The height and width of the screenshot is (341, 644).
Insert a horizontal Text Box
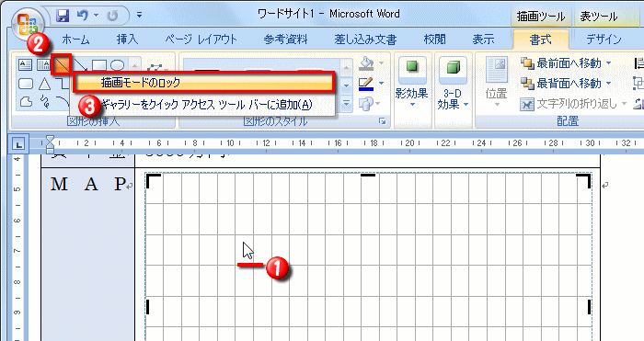coord(25,65)
